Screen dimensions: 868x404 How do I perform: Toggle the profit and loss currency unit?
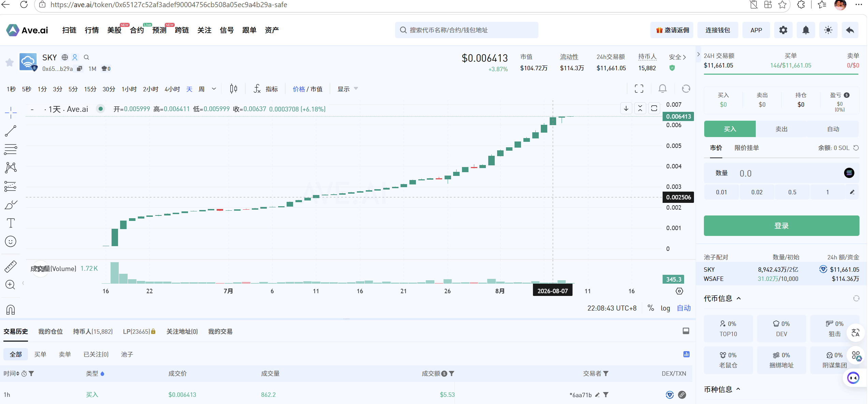tap(847, 95)
